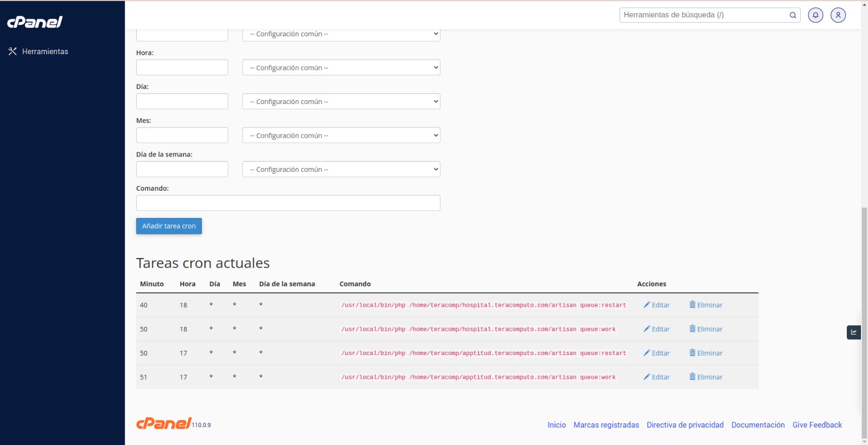Delete the apptitud queue:work cron job
Viewport: 868px width, 445px height.
pyautogui.click(x=706, y=377)
